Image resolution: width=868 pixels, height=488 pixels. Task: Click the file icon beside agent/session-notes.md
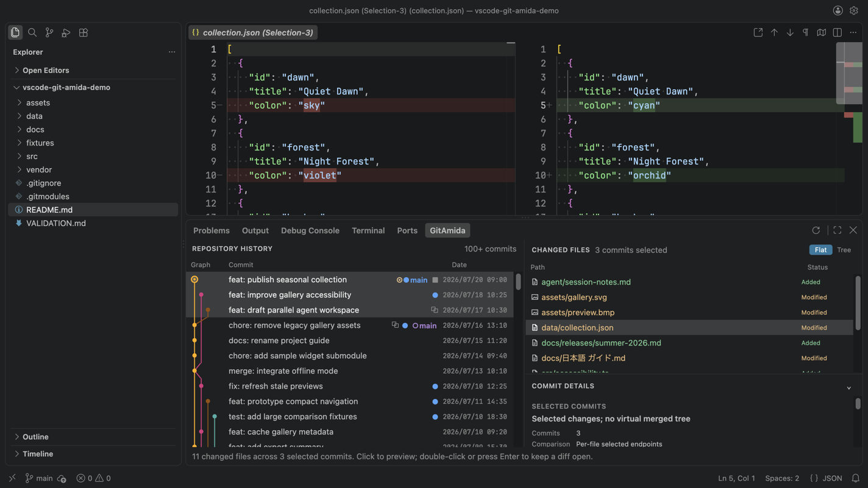535,282
